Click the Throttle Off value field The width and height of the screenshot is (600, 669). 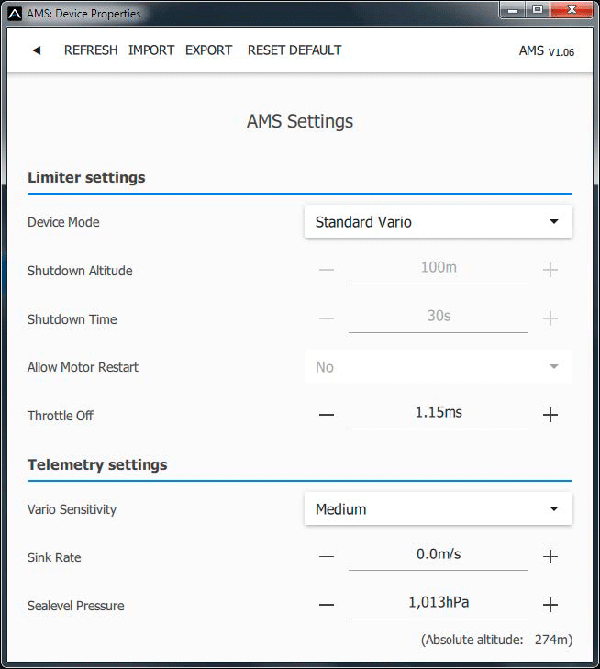click(438, 413)
